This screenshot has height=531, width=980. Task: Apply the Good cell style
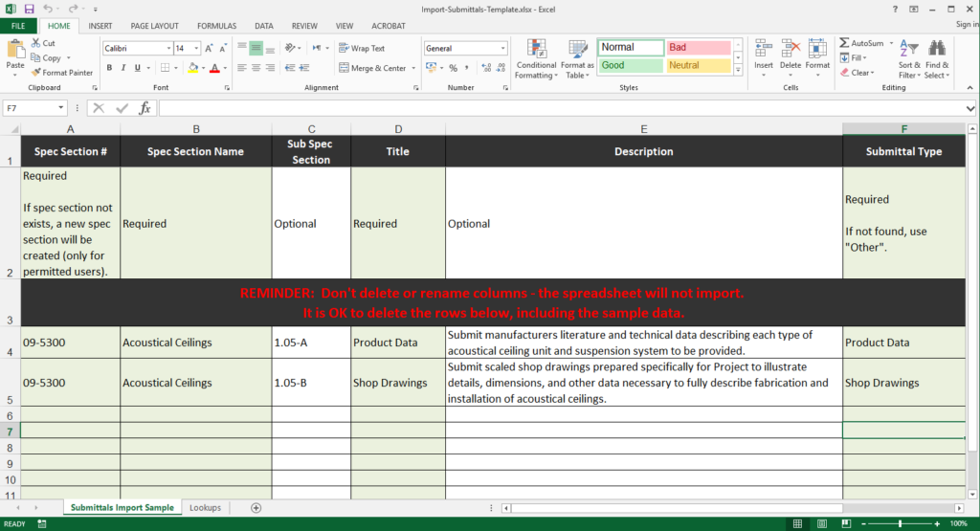(630, 65)
